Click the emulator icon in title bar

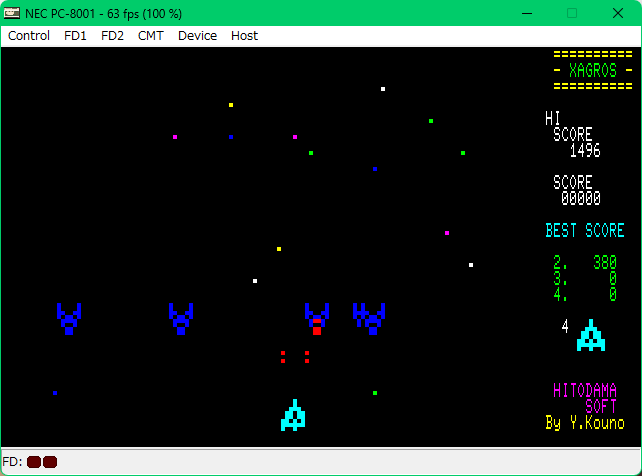11,13
